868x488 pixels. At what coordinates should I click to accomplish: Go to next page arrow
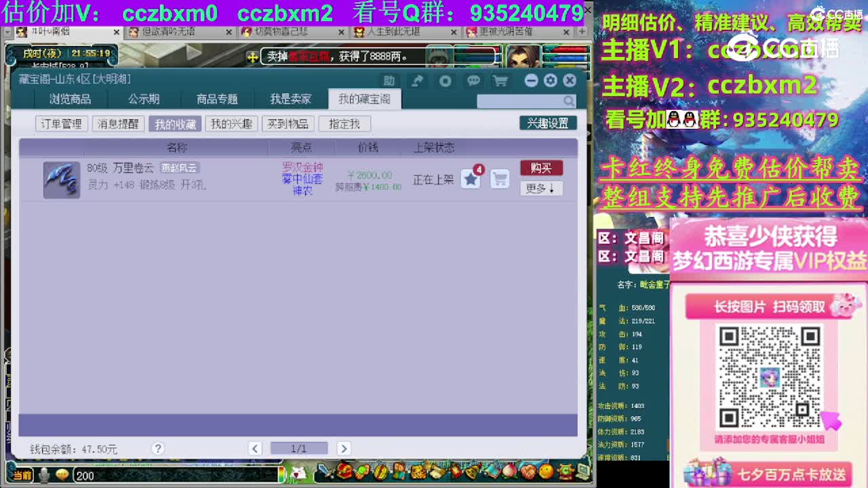[x=344, y=448]
